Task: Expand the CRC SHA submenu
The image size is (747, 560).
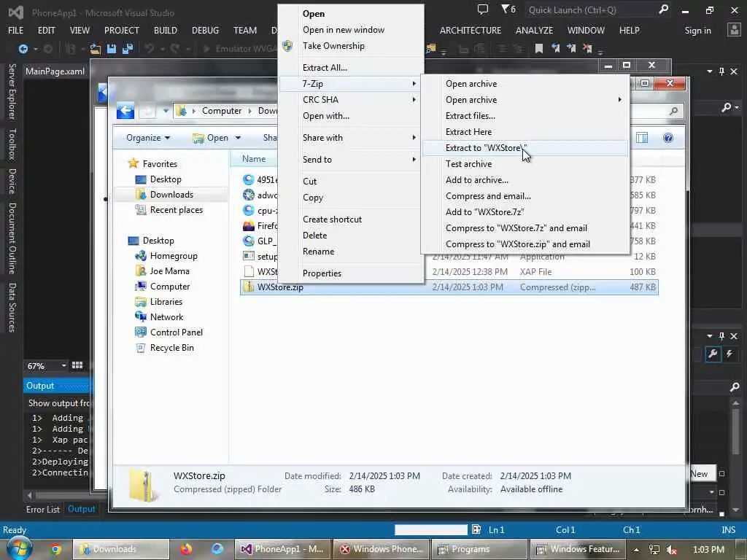Action: click(x=351, y=99)
